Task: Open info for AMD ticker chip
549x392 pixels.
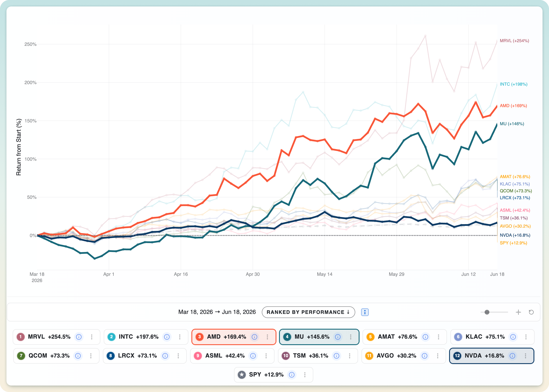Action: 254,337
